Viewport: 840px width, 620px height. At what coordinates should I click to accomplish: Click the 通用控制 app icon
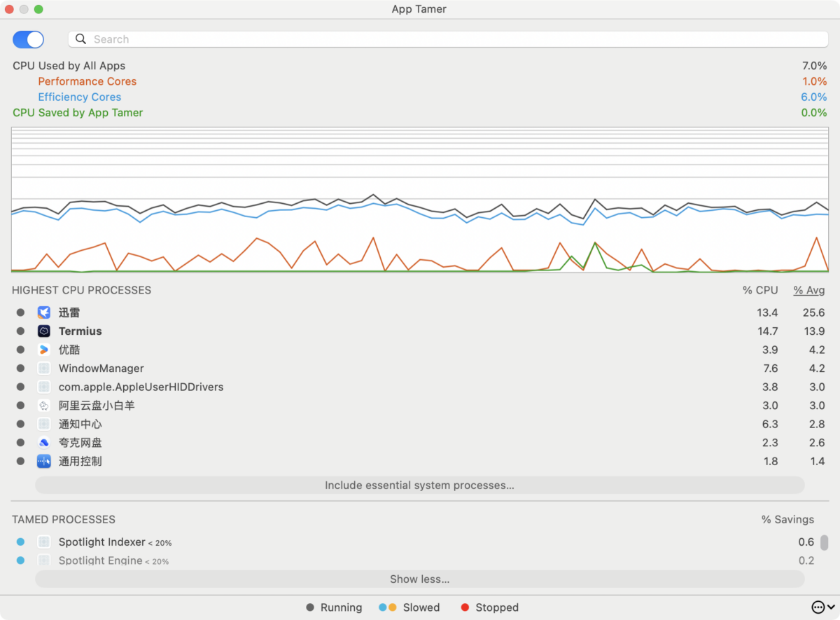[x=43, y=461]
